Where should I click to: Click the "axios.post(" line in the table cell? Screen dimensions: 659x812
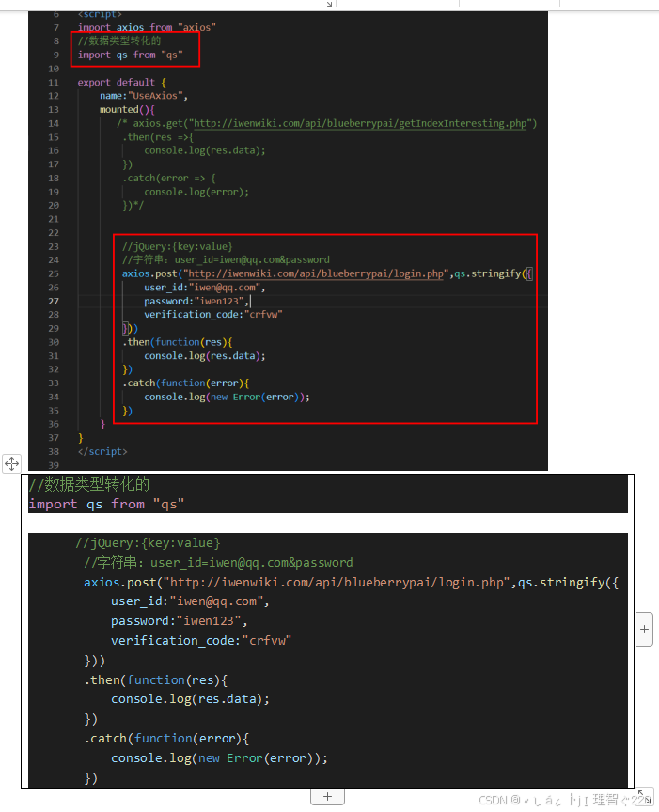click(x=351, y=582)
